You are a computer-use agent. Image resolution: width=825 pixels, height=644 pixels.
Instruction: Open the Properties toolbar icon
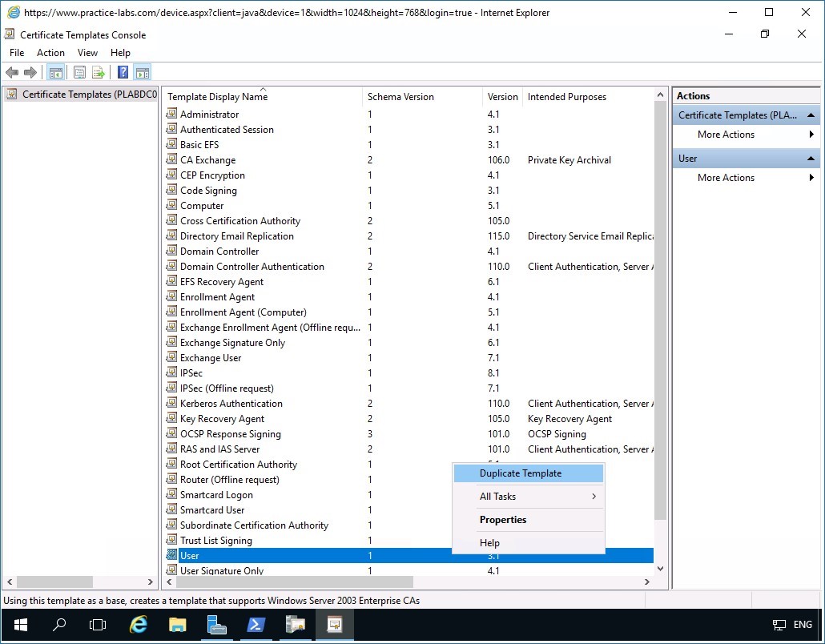point(79,72)
